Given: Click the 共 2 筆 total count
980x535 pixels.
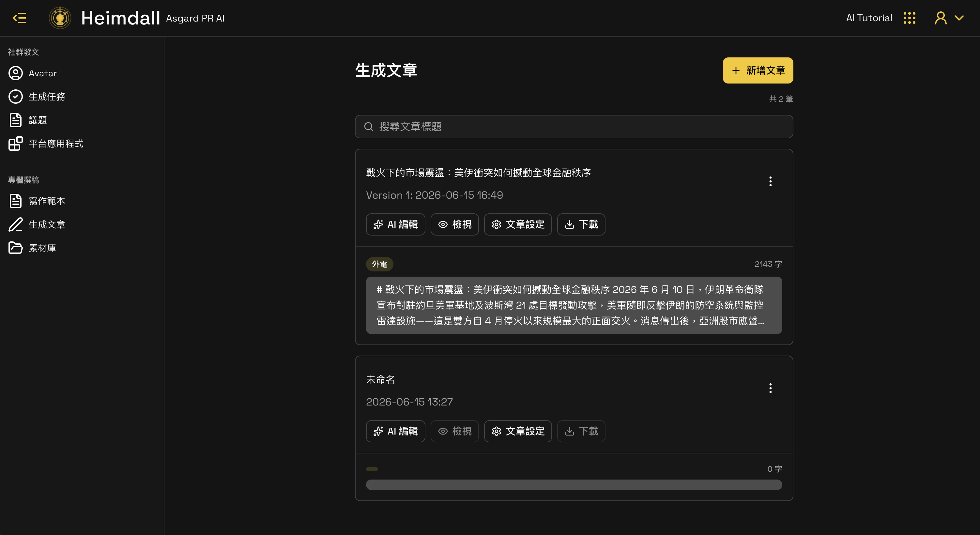Looking at the screenshot, I should (x=781, y=99).
